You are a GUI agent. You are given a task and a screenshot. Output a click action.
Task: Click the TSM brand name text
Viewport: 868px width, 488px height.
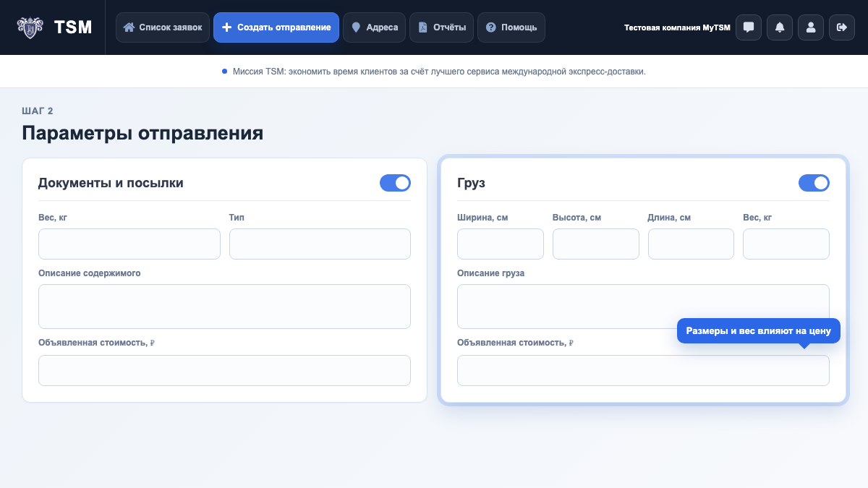click(x=73, y=27)
